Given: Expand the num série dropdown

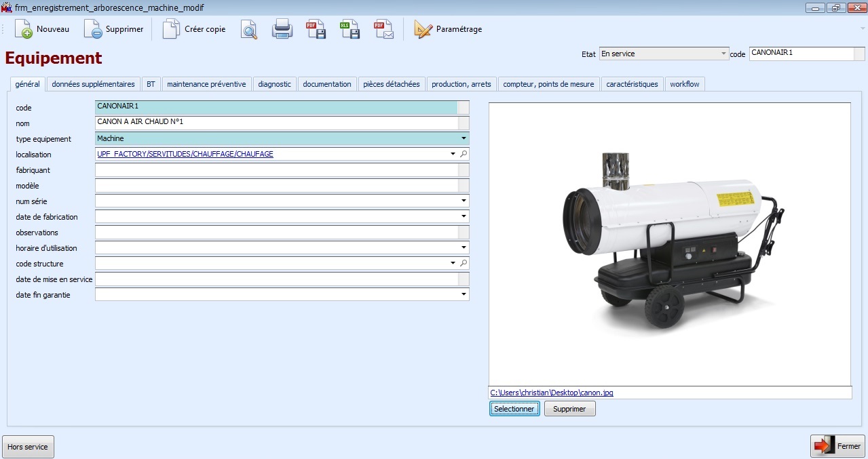Looking at the screenshot, I should 464,201.
